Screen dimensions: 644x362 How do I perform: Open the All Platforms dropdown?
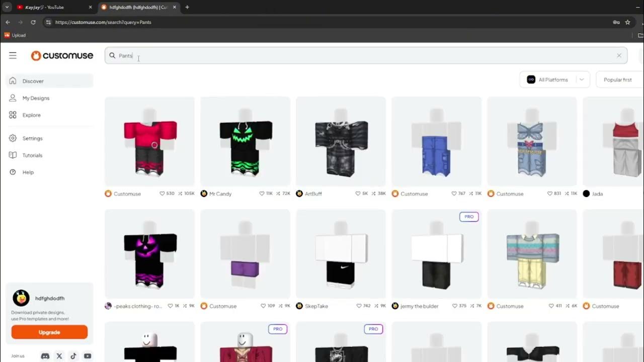pos(554,79)
